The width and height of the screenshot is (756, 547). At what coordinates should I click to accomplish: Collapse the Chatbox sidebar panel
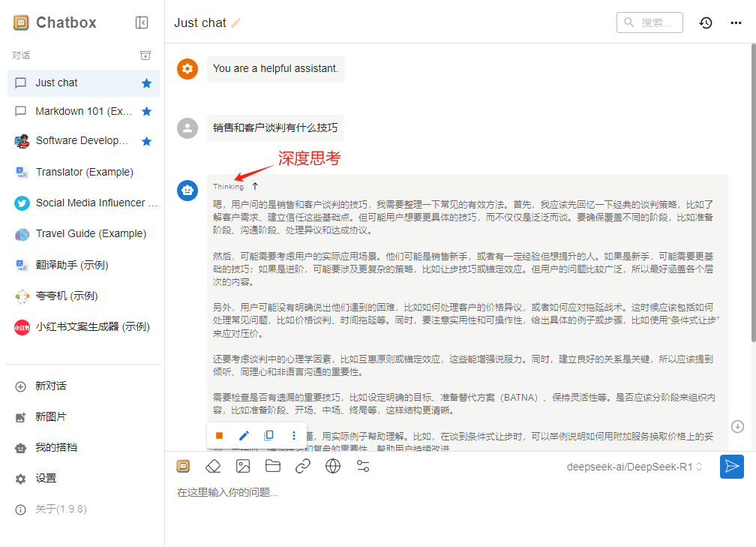point(142,23)
